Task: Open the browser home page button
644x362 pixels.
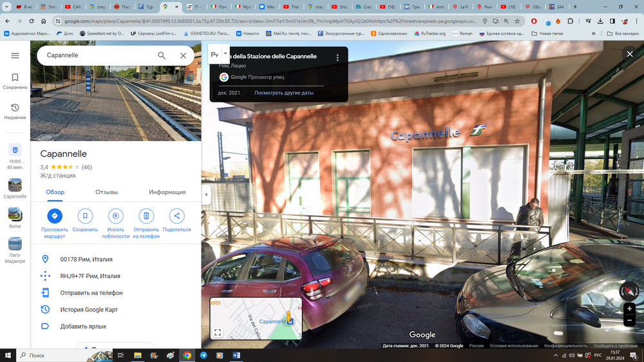Action: pyautogui.click(x=43, y=21)
